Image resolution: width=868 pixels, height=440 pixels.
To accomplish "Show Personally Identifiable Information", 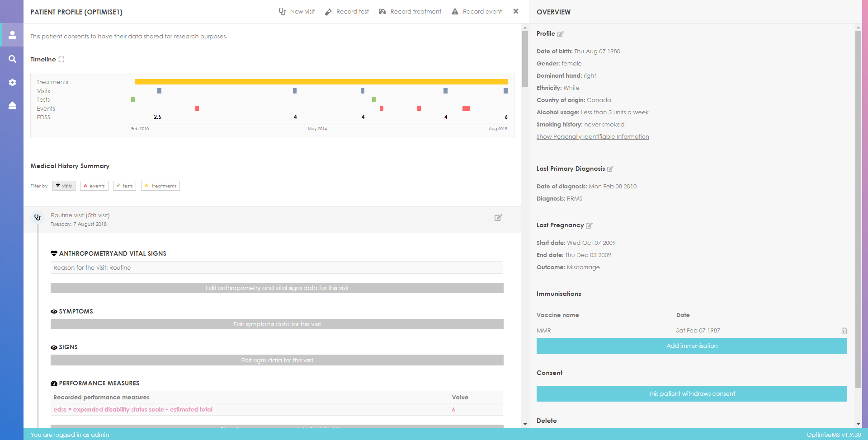I will click(592, 137).
